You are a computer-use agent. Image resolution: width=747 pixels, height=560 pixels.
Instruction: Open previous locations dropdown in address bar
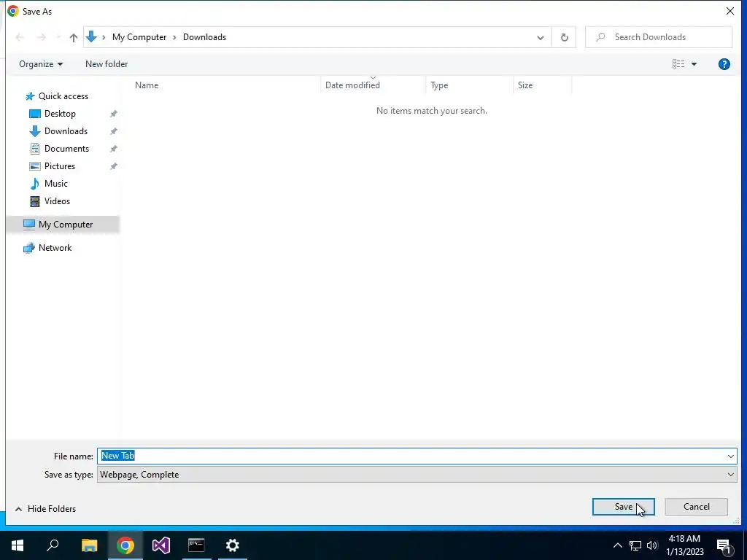click(541, 37)
